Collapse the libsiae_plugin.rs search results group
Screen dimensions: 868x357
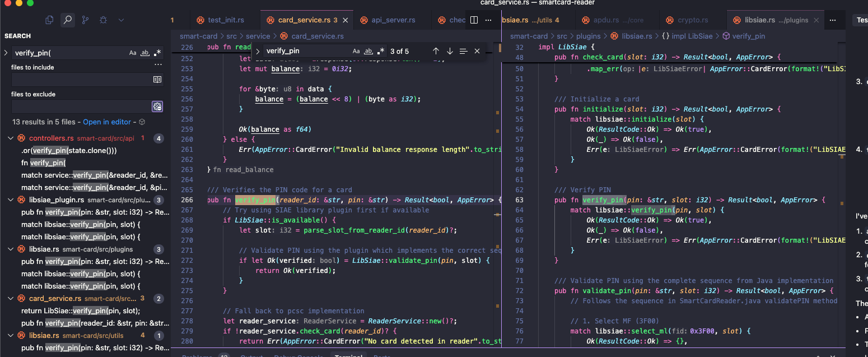(x=11, y=200)
